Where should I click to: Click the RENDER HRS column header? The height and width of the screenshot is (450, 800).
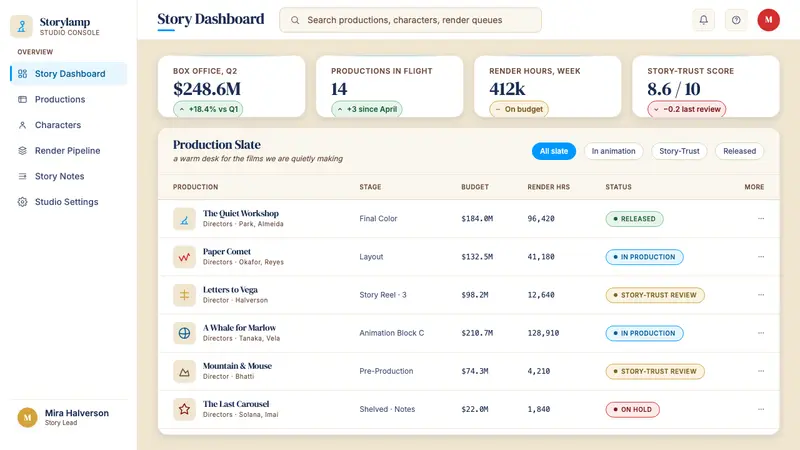click(548, 187)
